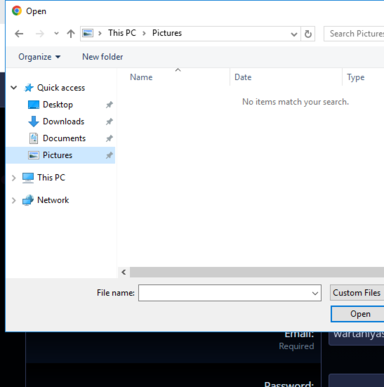Click the Desktop monitor icon in the sidebar
Screen dimensions: 384x387
click(33, 105)
